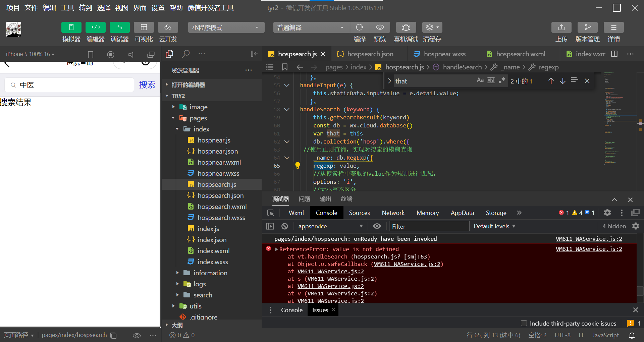
Task: Collapse debugger panel with the up chevron
Action: click(614, 199)
